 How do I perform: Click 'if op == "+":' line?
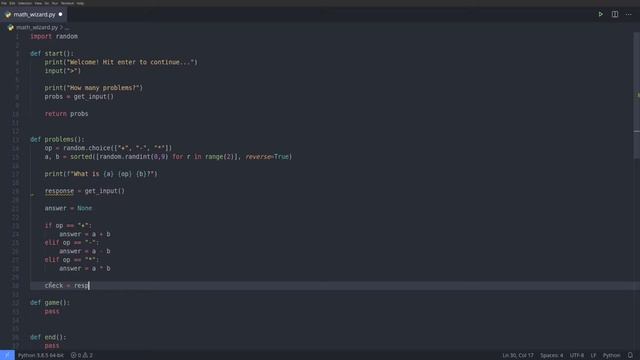68,225
